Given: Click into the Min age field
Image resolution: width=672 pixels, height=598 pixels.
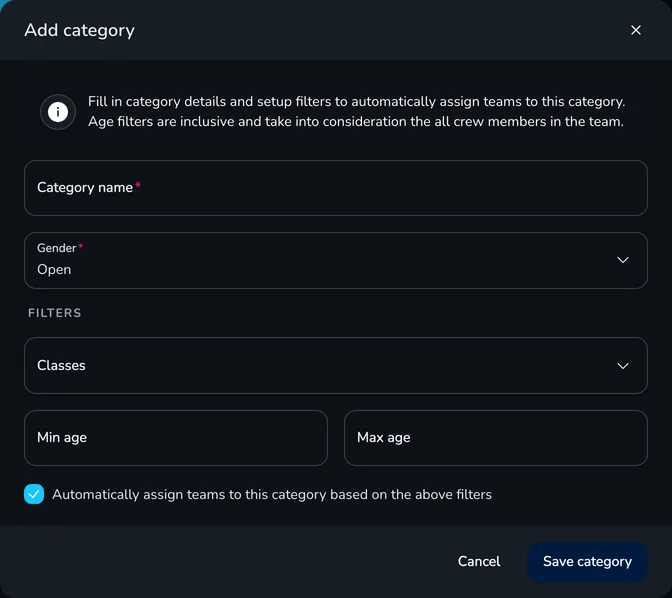Looking at the screenshot, I should pos(176,438).
